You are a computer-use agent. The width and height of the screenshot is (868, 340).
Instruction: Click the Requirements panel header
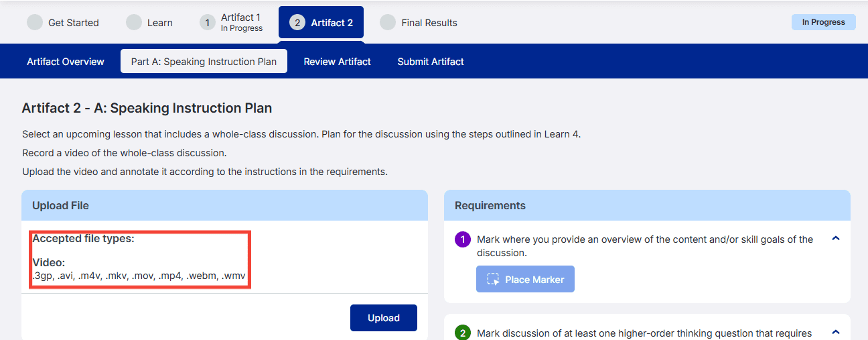[x=647, y=205]
